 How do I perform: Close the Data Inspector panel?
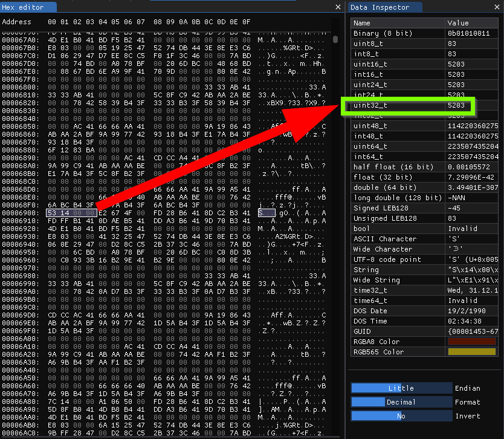496,7
